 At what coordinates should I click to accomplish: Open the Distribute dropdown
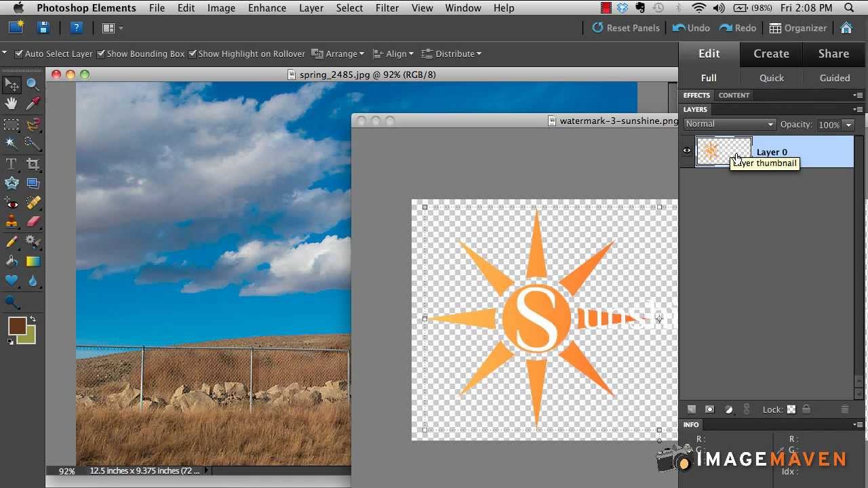click(x=452, y=54)
